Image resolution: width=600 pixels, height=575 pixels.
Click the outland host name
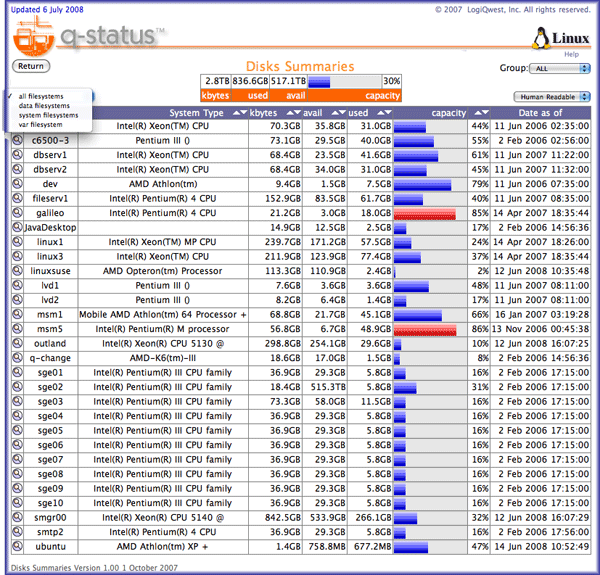[x=50, y=344]
